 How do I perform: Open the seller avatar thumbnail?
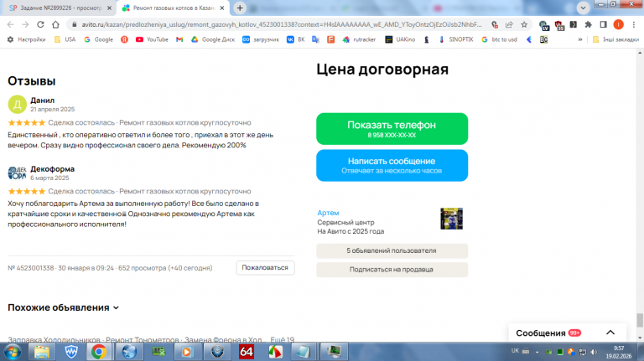coord(451,219)
